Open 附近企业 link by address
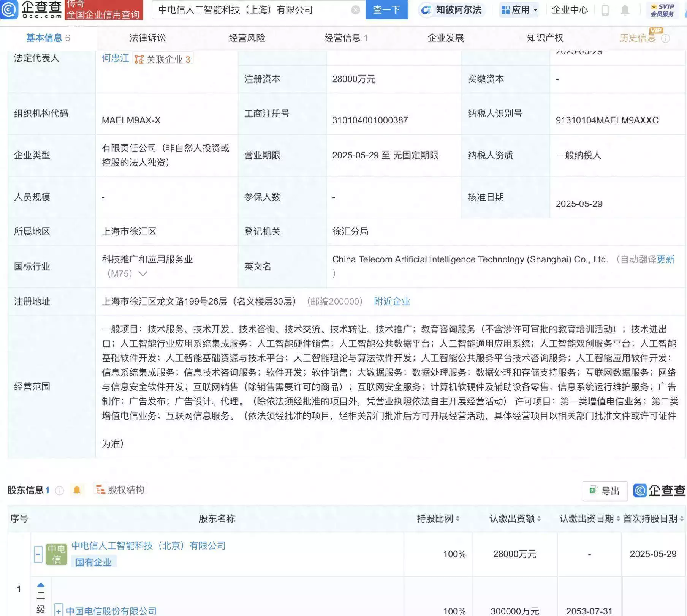Screen dimensions: 687x616 [x=392, y=302]
